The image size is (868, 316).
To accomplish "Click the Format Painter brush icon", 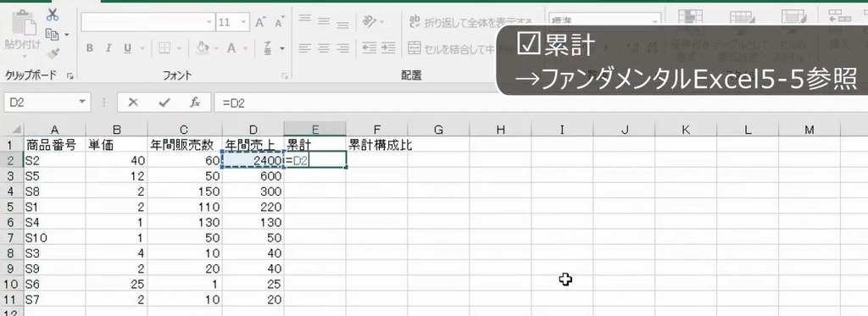I will (x=53, y=53).
